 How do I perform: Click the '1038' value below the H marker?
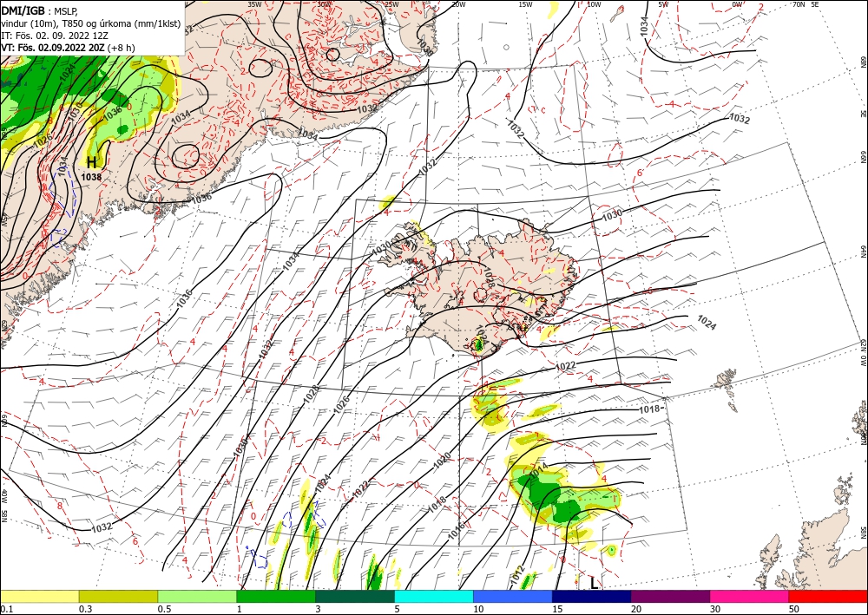pos(91,177)
